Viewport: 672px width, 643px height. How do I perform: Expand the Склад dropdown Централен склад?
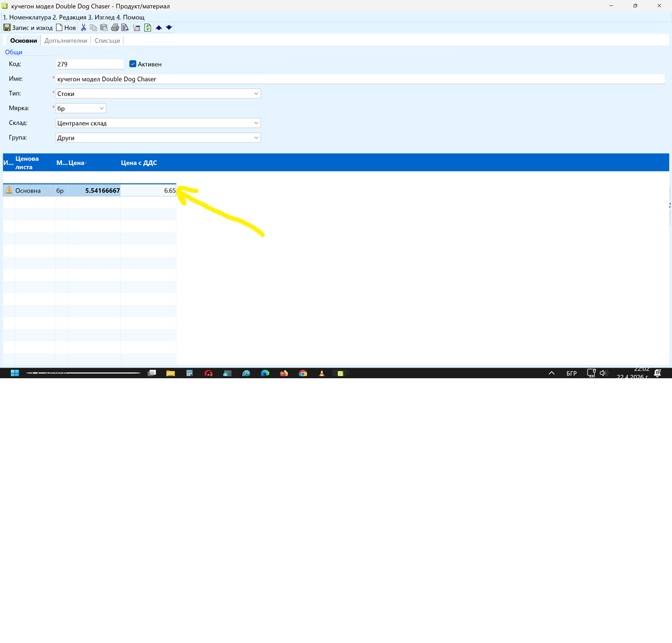coord(256,123)
